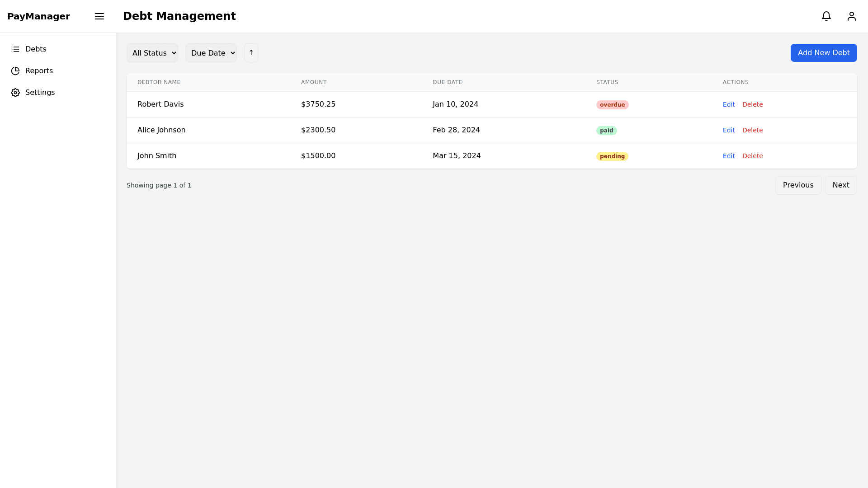
Task: Open the user profile icon
Action: (852, 16)
